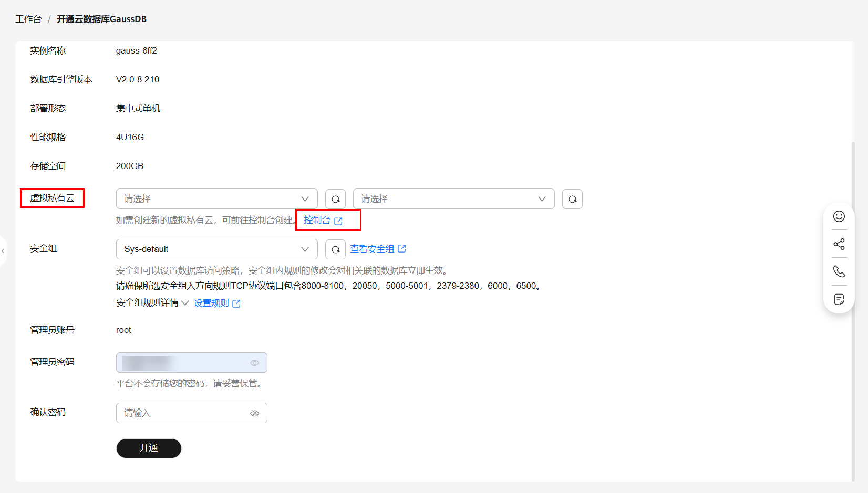
Task: Expand 安全组规则详情 section
Action: tap(152, 303)
